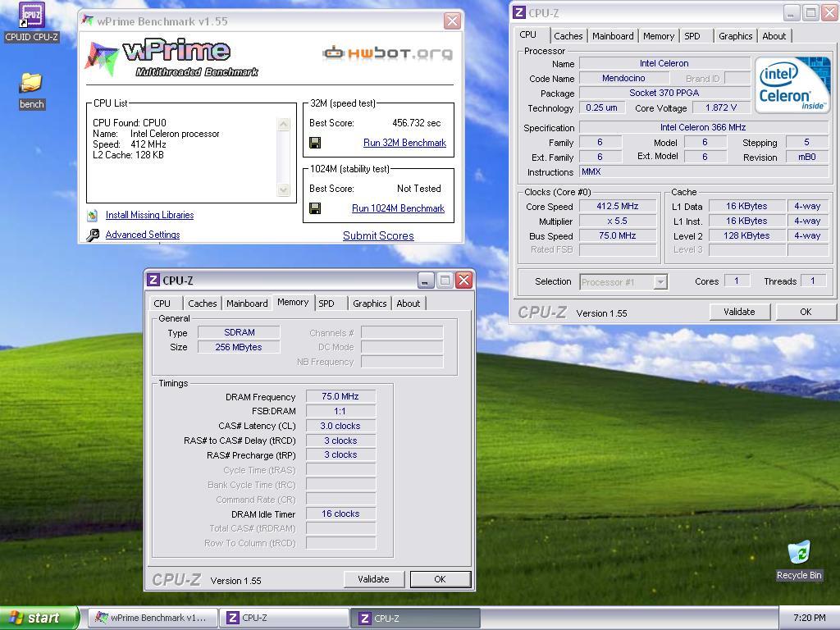Image resolution: width=840 pixels, height=630 pixels.
Task: Click the DRAM Idle Timer 16 clocks value
Action: pyautogui.click(x=340, y=514)
